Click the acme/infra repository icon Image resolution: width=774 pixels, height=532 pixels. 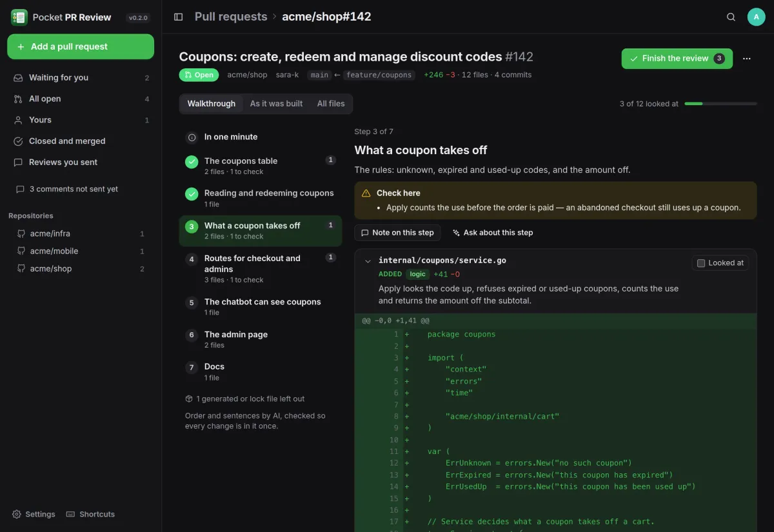click(x=21, y=233)
